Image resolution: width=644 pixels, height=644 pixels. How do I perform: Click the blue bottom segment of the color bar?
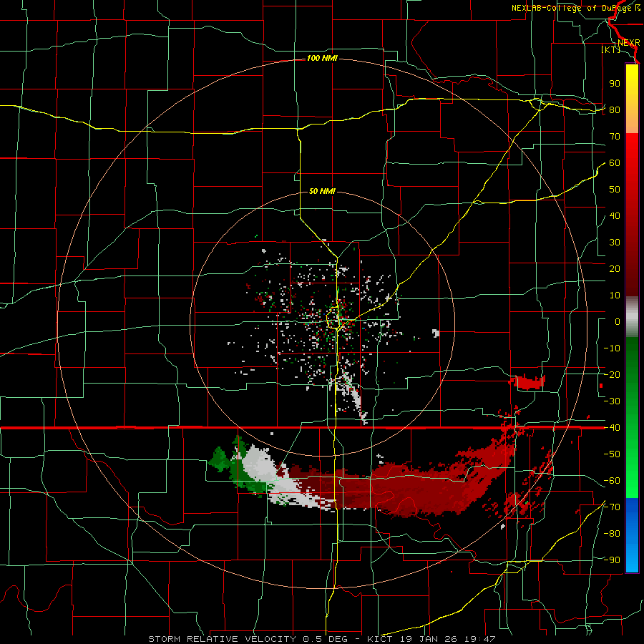tap(632, 535)
